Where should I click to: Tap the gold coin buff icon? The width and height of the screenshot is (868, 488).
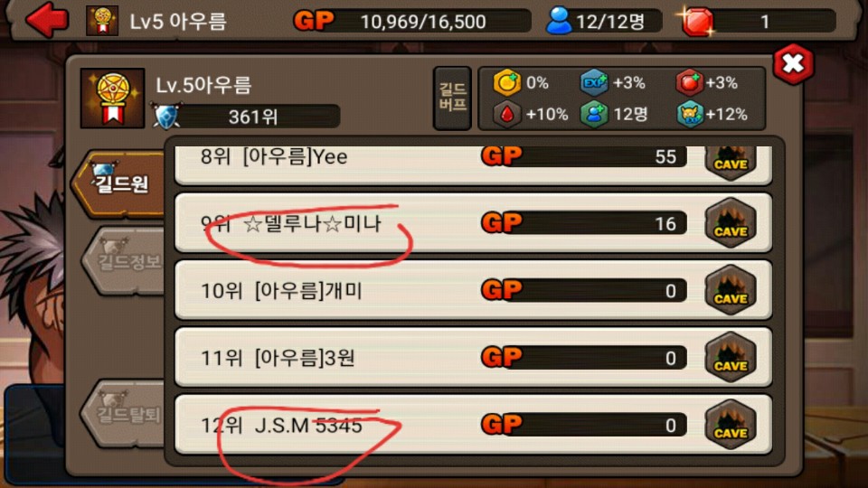(x=506, y=83)
